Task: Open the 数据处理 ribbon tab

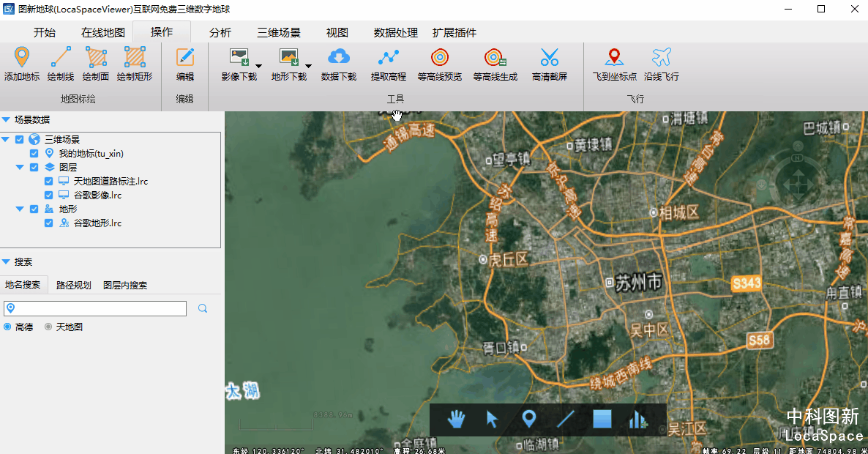Action: 395,33
